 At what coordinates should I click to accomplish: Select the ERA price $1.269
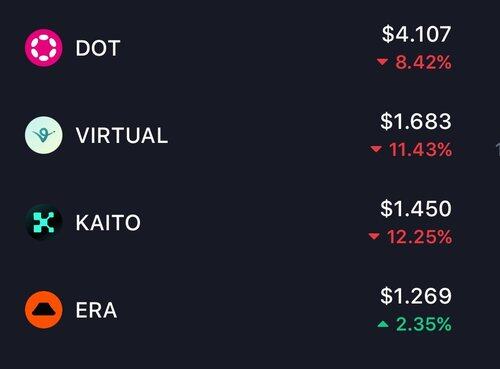pyautogui.click(x=416, y=296)
